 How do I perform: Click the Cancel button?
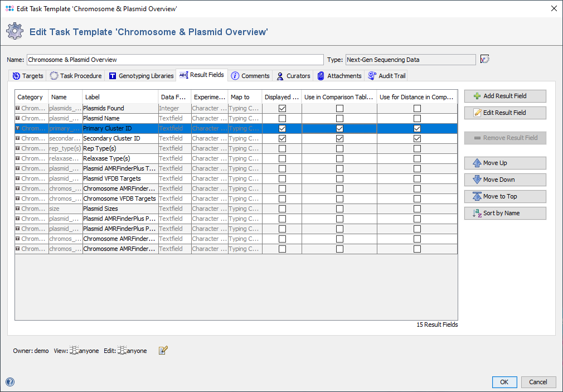click(x=538, y=383)
